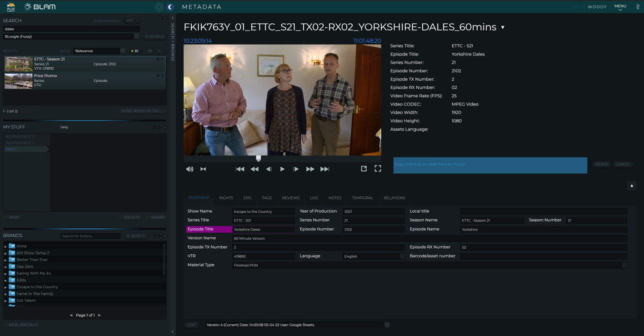Toggle the My Stuff panel pin dot
The width and height of the screenshot is (644, 336).
click(165, 127)
